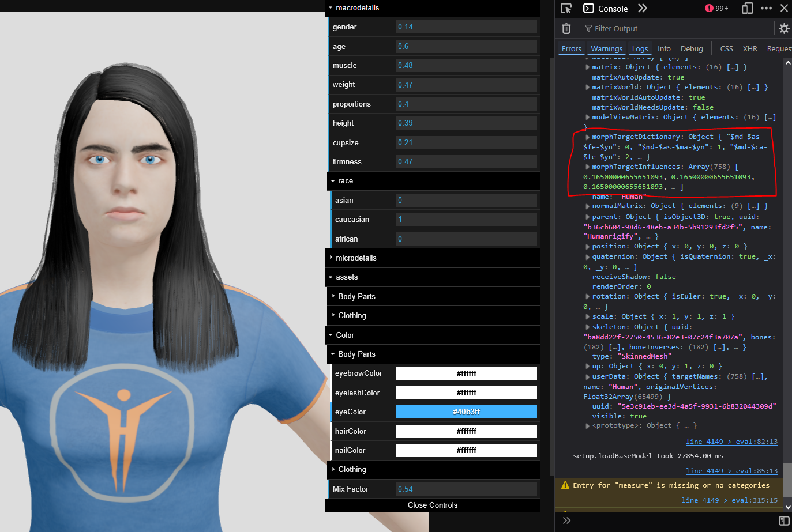The height and width of the screenshot is (532, 792).
Task: Expand the microdetails folder
Action: pyautogui.click(x=433, y=258)
